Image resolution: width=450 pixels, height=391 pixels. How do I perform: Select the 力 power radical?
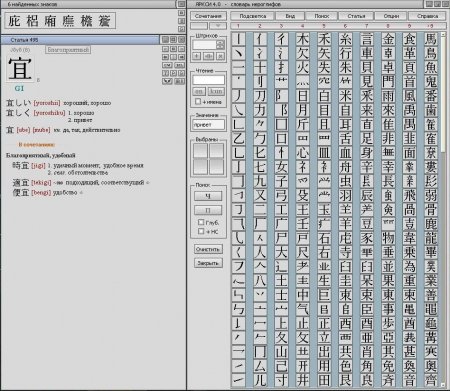pyautogui.click(x=260, y=110)
